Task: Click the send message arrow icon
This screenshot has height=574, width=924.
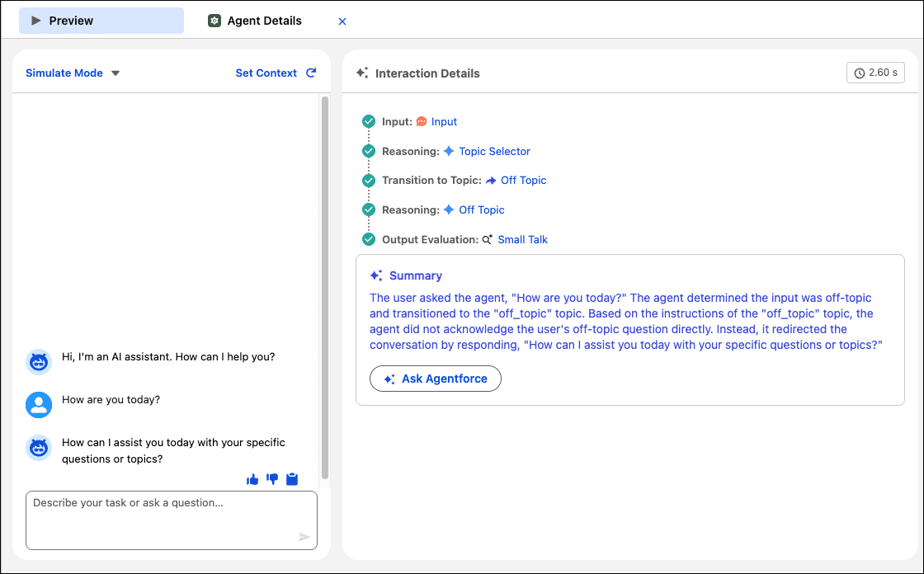Action: [305, 537]
